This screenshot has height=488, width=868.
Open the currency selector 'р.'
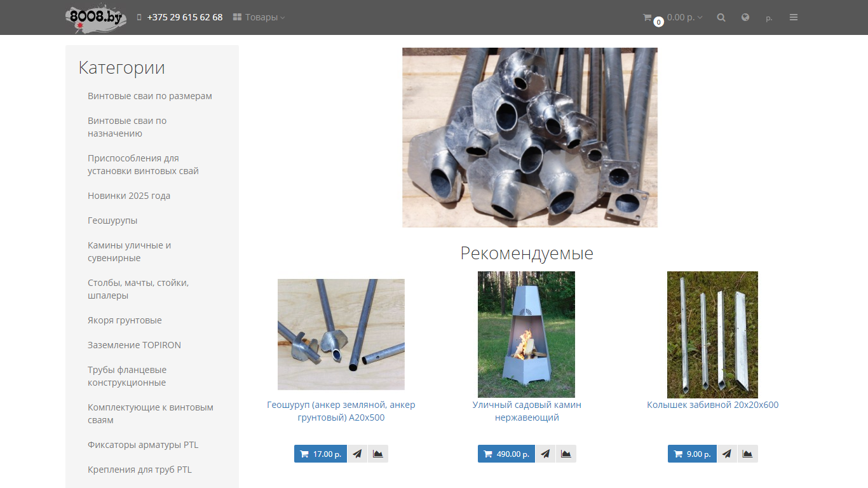(x=769, y=18)
